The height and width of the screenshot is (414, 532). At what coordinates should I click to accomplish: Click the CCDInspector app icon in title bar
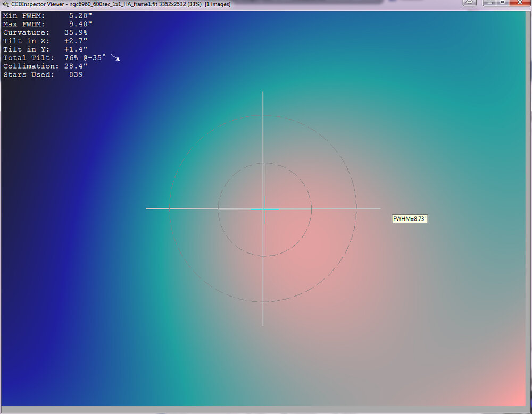[x=5, y=4]
